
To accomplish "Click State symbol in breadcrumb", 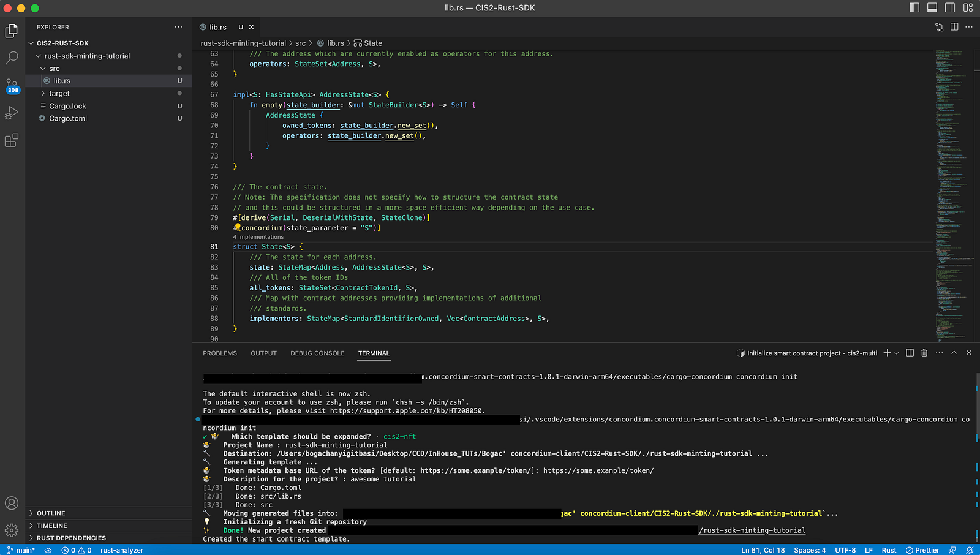I will pos(368,43).
